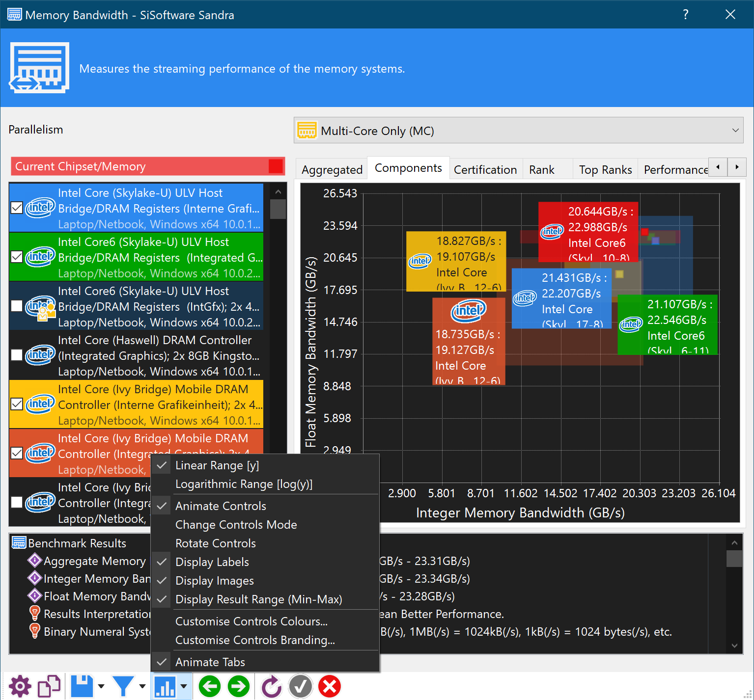Open the save button dropdown arrow
This screenshot has height=700, width=754.
101,686
